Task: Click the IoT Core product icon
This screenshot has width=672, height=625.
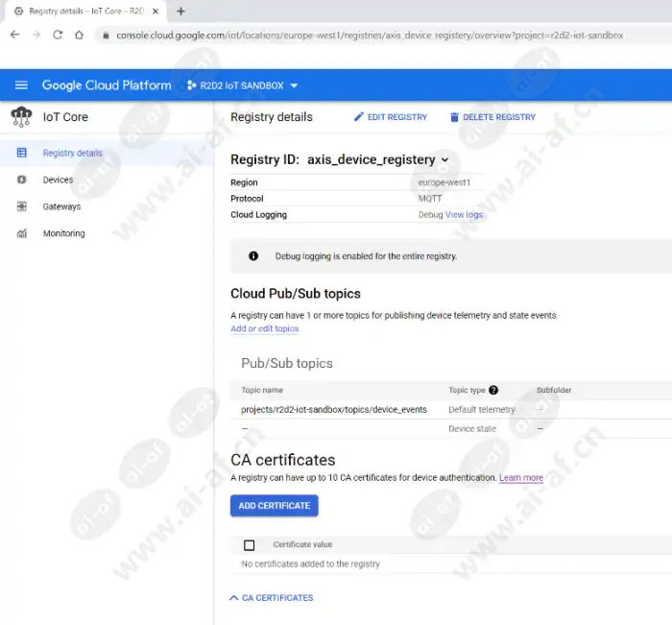Action: (21, 117)
